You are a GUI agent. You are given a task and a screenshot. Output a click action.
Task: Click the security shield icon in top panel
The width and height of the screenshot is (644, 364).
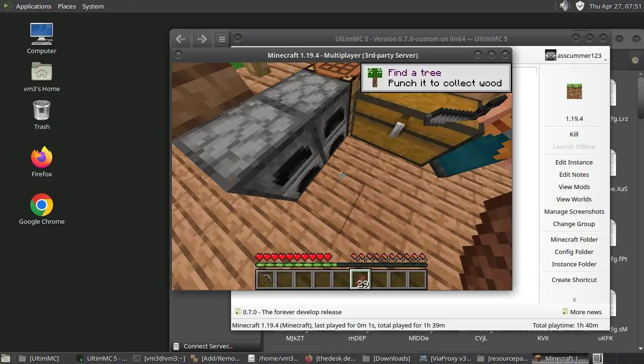pos(580,6)
